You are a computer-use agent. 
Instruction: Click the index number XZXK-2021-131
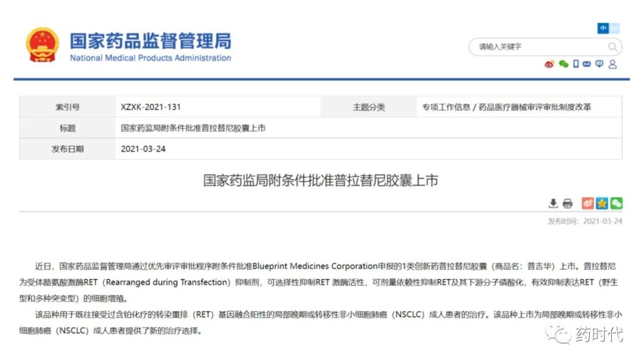[151, 107]
